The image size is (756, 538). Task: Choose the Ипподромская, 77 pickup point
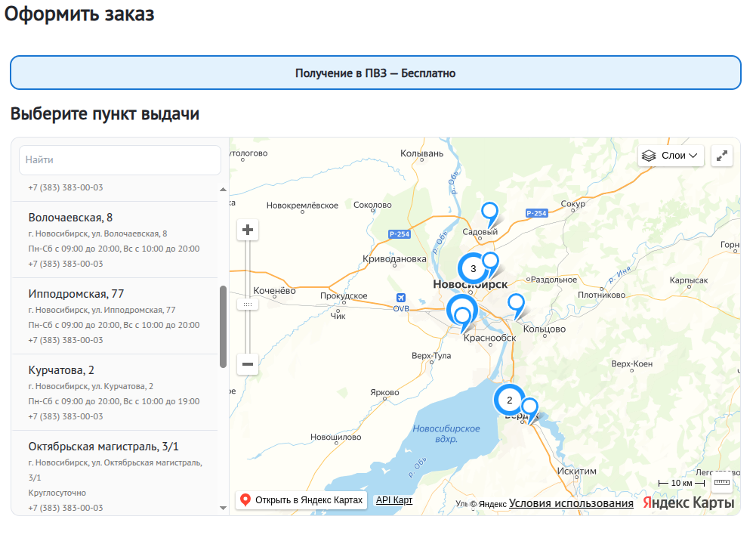(x=76, y=294)
